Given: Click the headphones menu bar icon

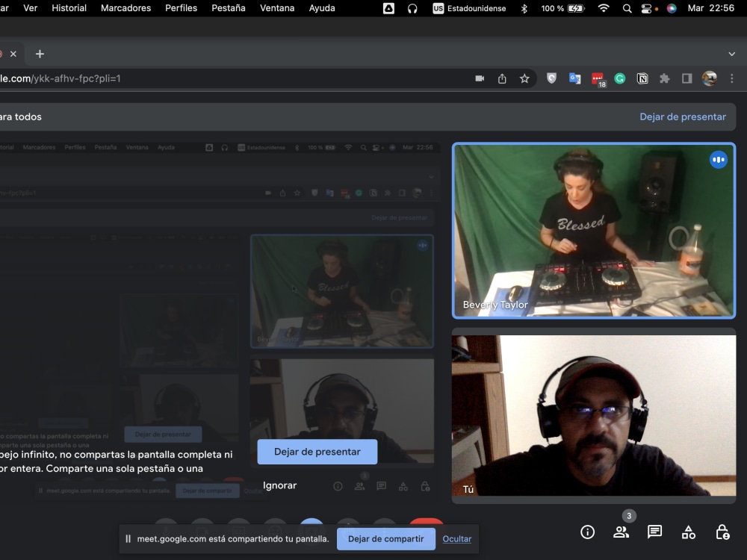Looking at the screenshot, I should pos(412,8).
